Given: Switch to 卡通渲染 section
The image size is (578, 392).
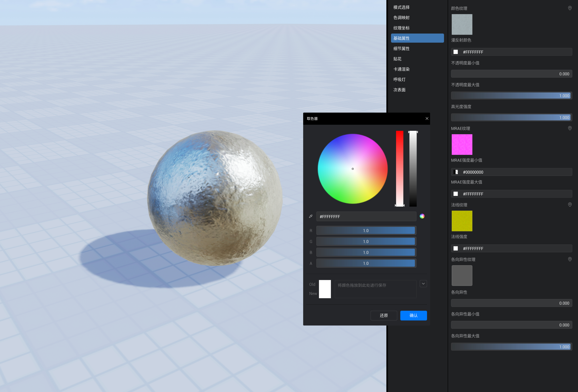Looking at the screenshot, I should (417, 69).
